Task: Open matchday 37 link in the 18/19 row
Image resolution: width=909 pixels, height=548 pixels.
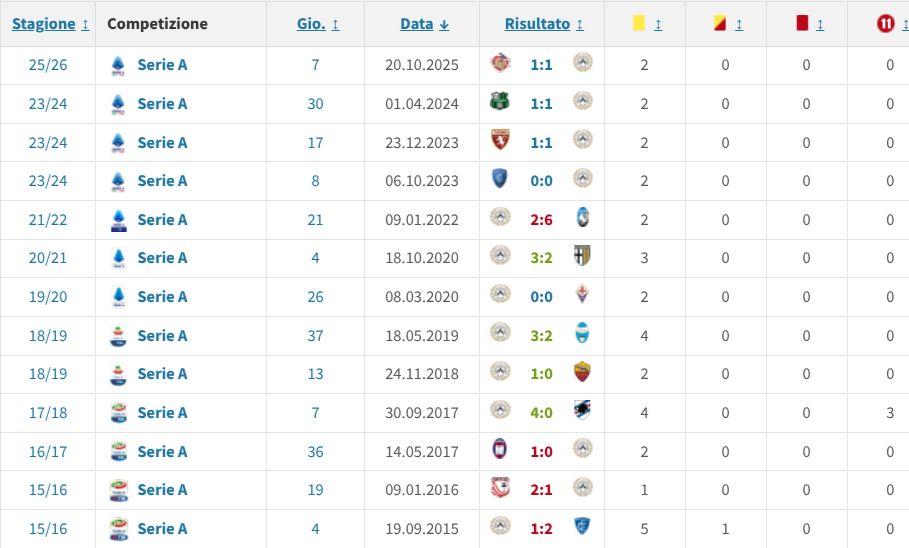Action: 315,335
